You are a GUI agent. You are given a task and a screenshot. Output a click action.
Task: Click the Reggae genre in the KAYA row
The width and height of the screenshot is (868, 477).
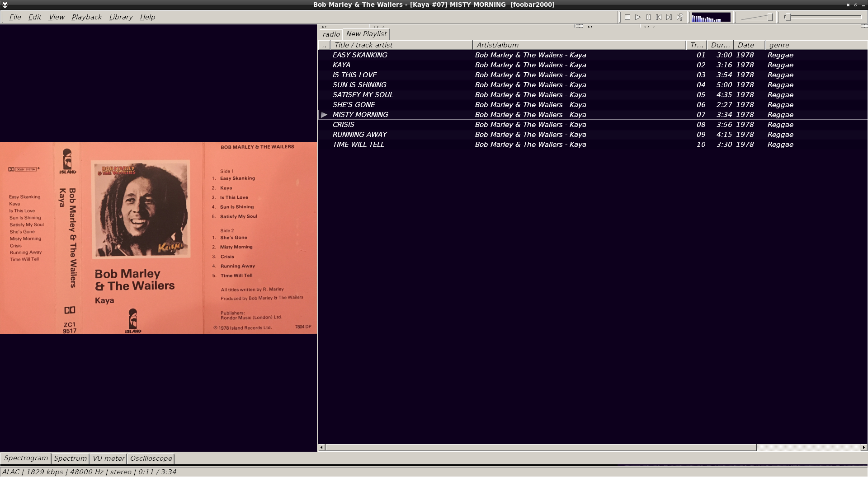[x=780, y=65]
